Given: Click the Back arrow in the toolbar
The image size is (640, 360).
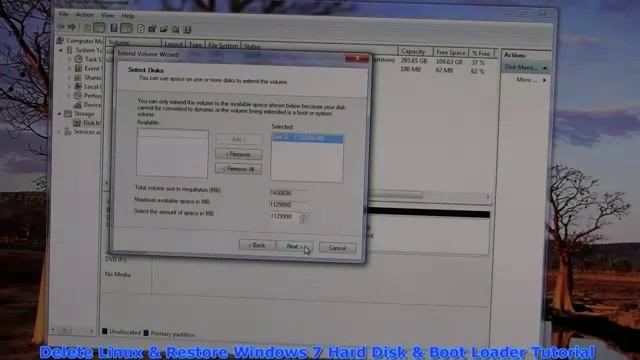Looking at the screenshot, I should coord(61,27).
